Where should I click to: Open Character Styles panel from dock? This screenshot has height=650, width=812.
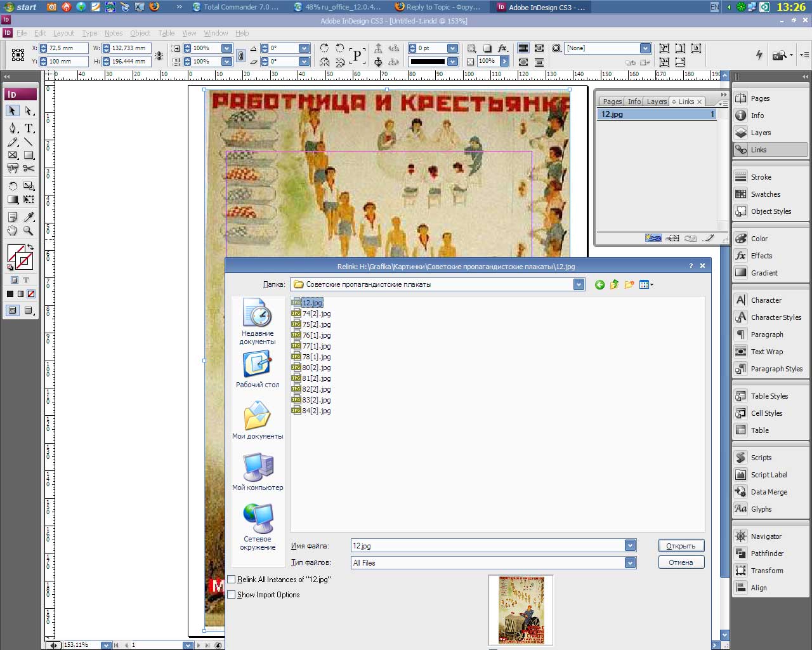pyautogui.click(x=771, y=317)
